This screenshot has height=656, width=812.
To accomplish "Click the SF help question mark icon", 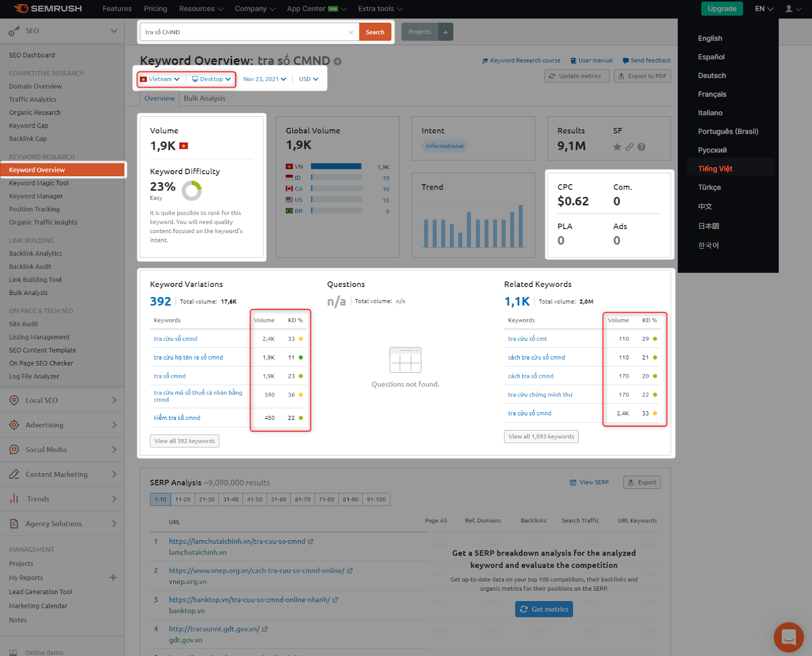I will coord(641,147).
